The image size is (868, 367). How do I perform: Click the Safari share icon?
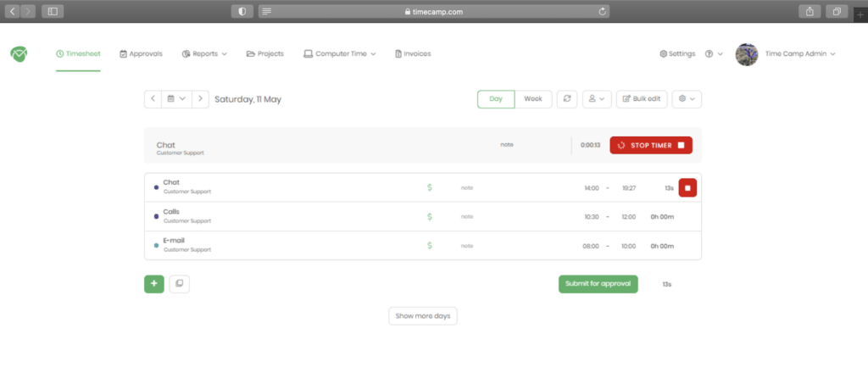810,11
